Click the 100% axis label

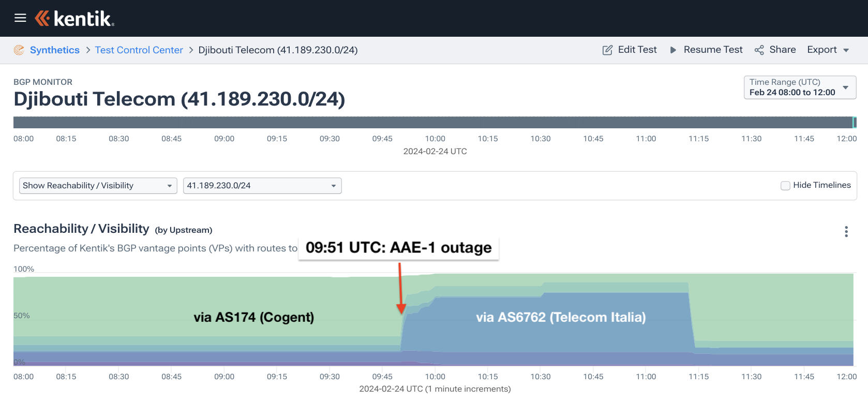(x=24, y=269)
